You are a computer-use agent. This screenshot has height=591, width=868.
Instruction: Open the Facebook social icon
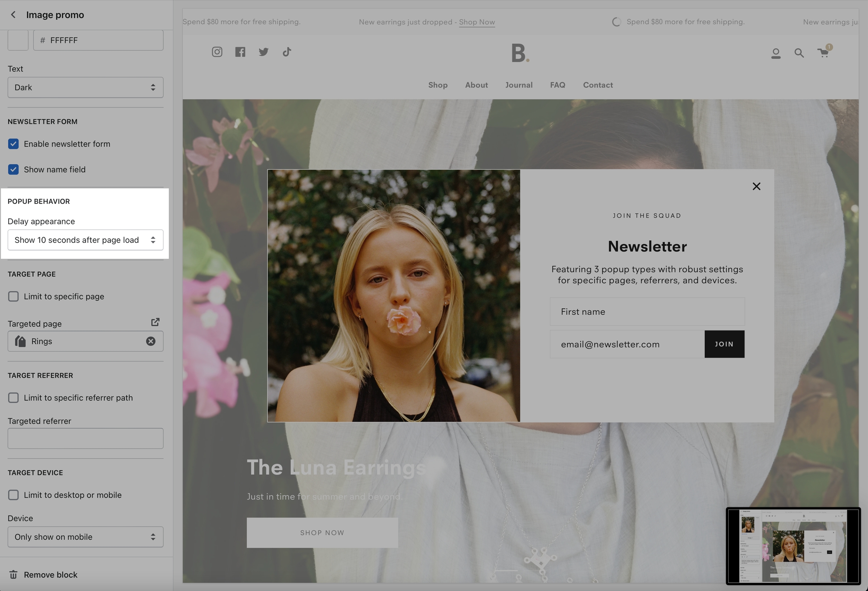coord(240,52)
